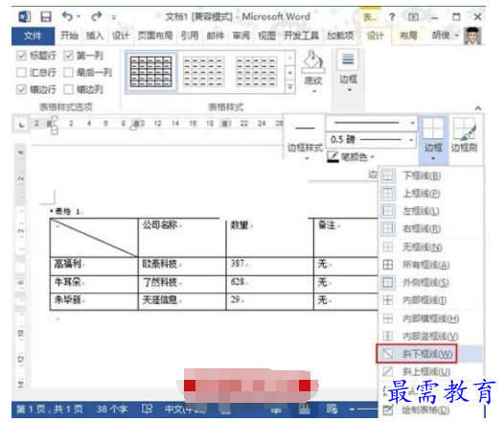Choose 右框线(R) right border
504x422 pixels.
click(431, 228)
